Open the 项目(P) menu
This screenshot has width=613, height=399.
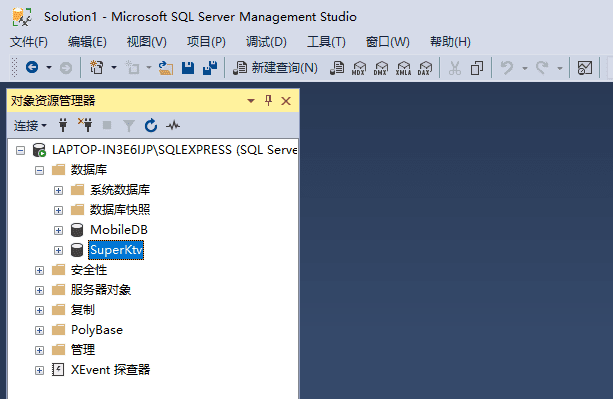(x=206, y=41)
